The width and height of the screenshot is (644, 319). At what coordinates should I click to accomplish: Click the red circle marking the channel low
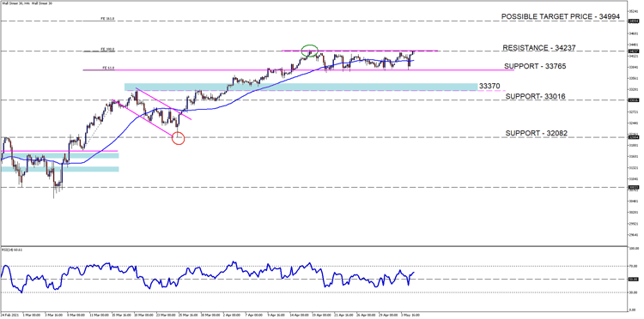coord(179,138)
